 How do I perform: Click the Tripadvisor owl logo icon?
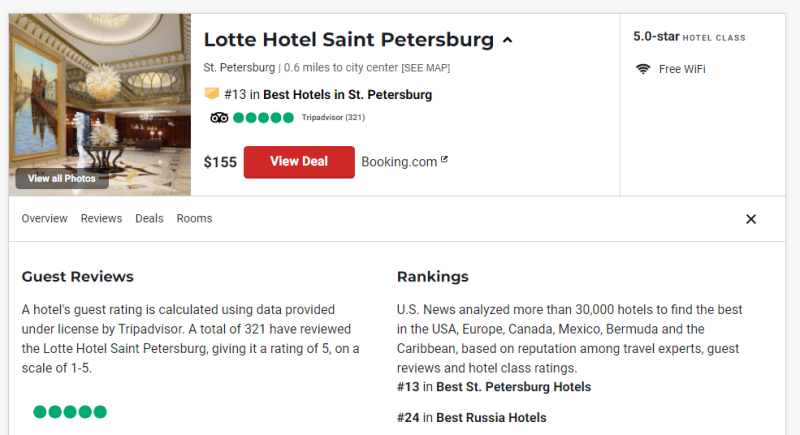click(x=219, y=118)
